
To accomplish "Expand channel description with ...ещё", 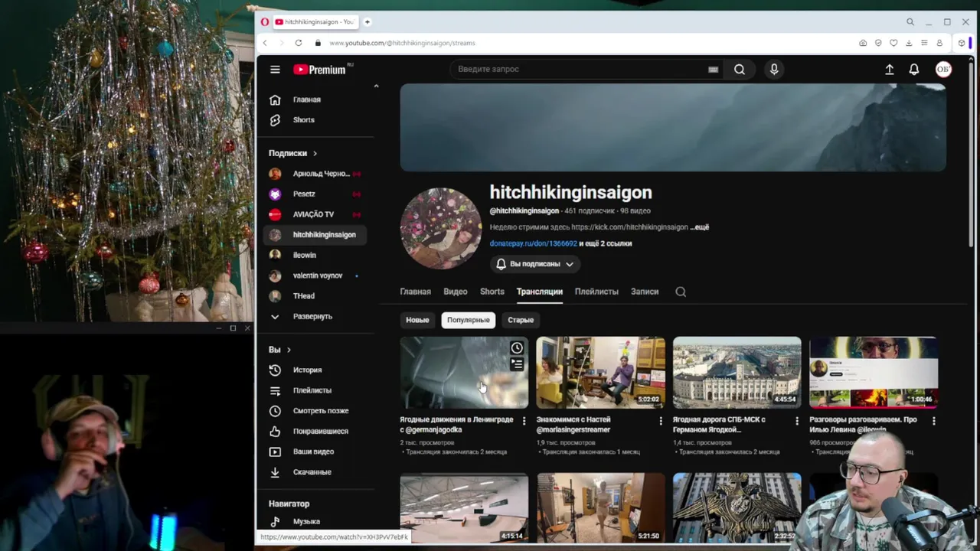I will (700, 227).
